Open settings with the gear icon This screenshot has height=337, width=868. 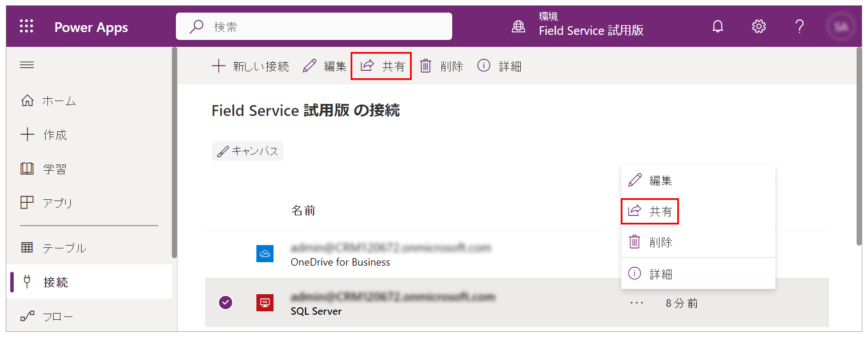coord(759,26)
